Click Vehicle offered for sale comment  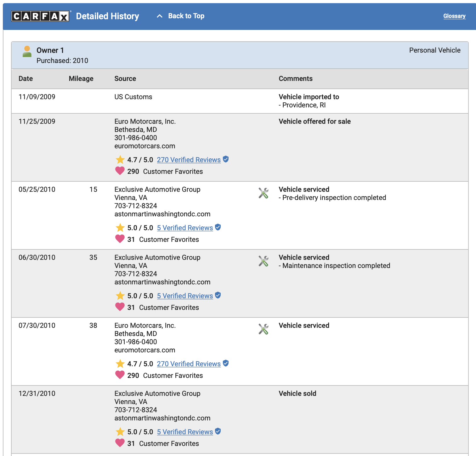pyautogui.click(x=314, y=122)
